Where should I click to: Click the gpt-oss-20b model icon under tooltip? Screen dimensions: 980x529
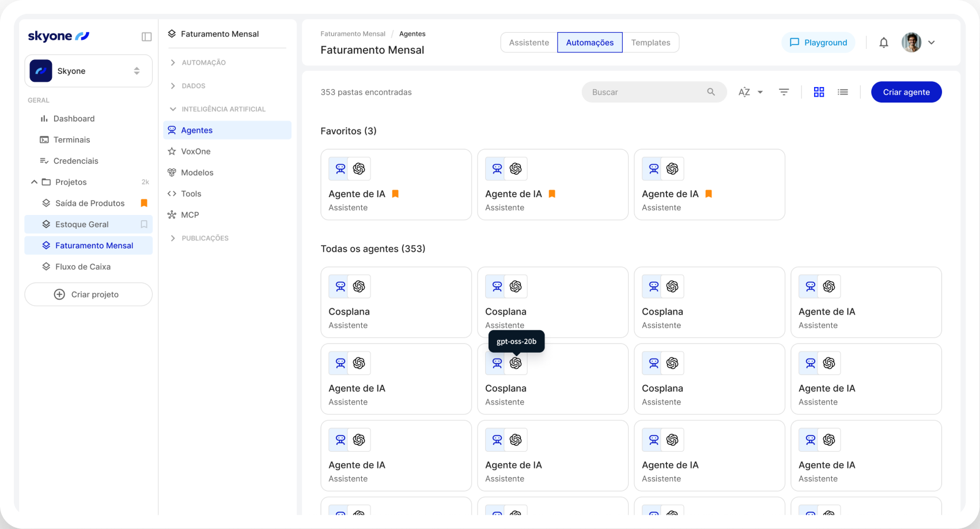[516, 363]
